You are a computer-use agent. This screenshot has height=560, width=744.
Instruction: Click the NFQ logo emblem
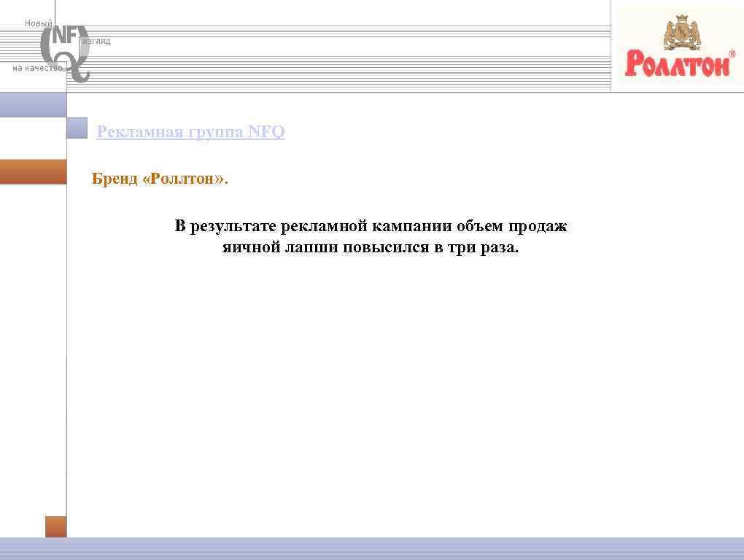tap(65, 52)
